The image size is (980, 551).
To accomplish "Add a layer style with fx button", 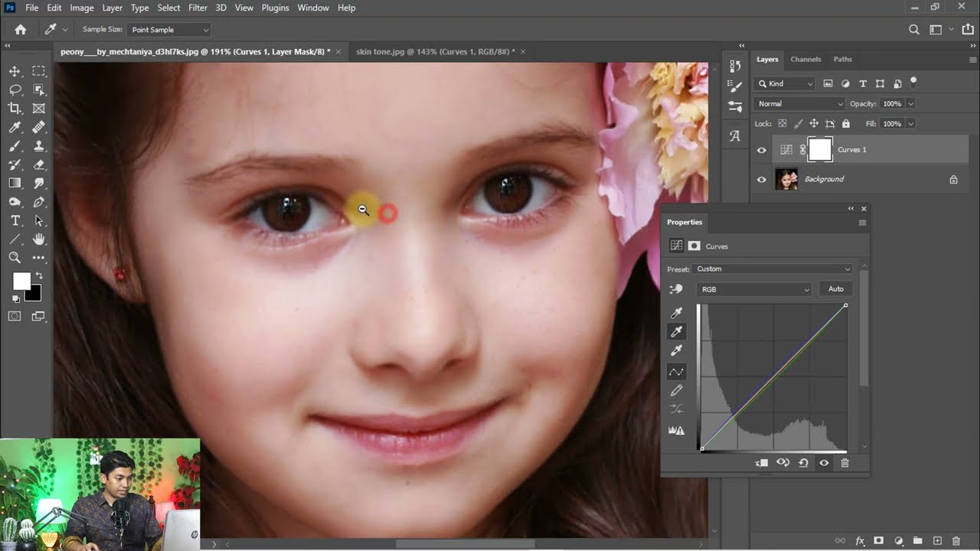I will [860, 541].
